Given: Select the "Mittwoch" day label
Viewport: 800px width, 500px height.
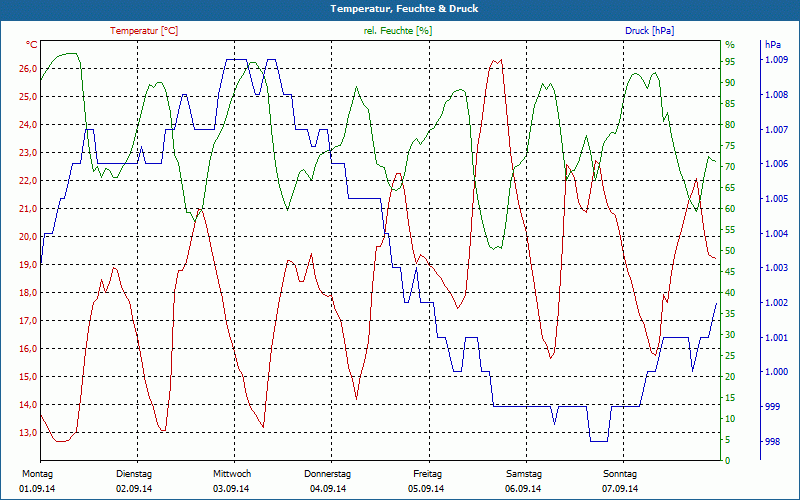Looking at the screenshot, I should [x=232, y=474].
